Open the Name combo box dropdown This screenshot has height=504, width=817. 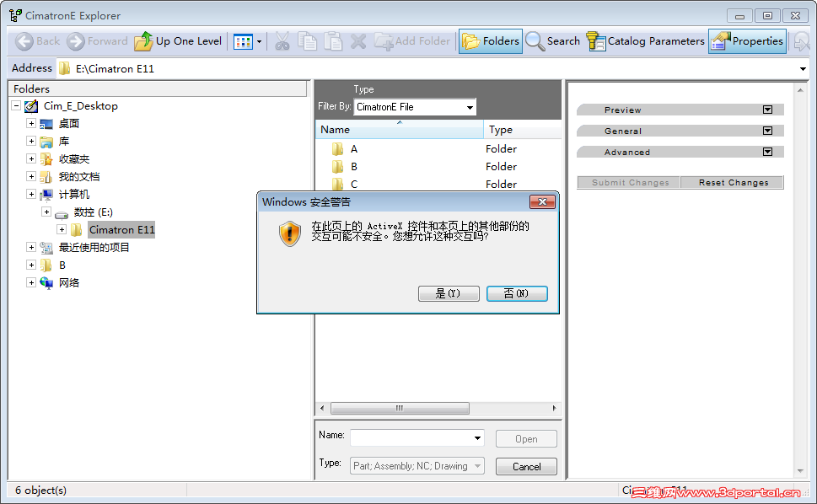[477, 438]
